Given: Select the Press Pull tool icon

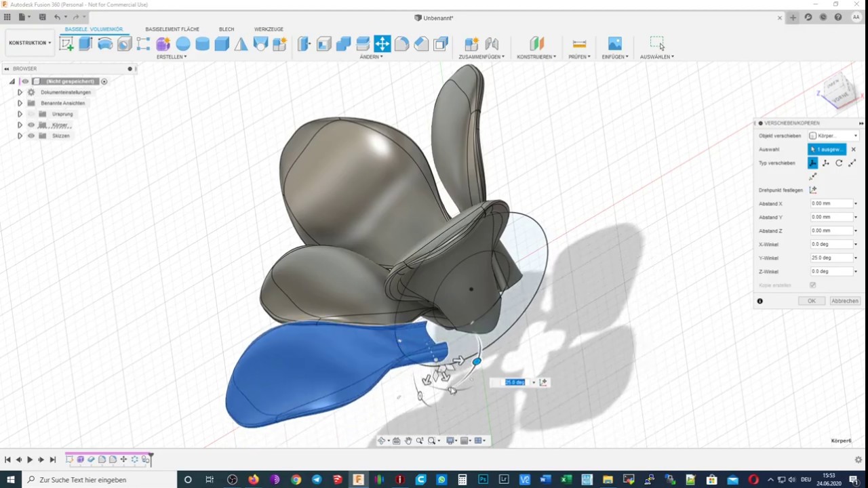Looking at the screenshot, I should 304,44.
